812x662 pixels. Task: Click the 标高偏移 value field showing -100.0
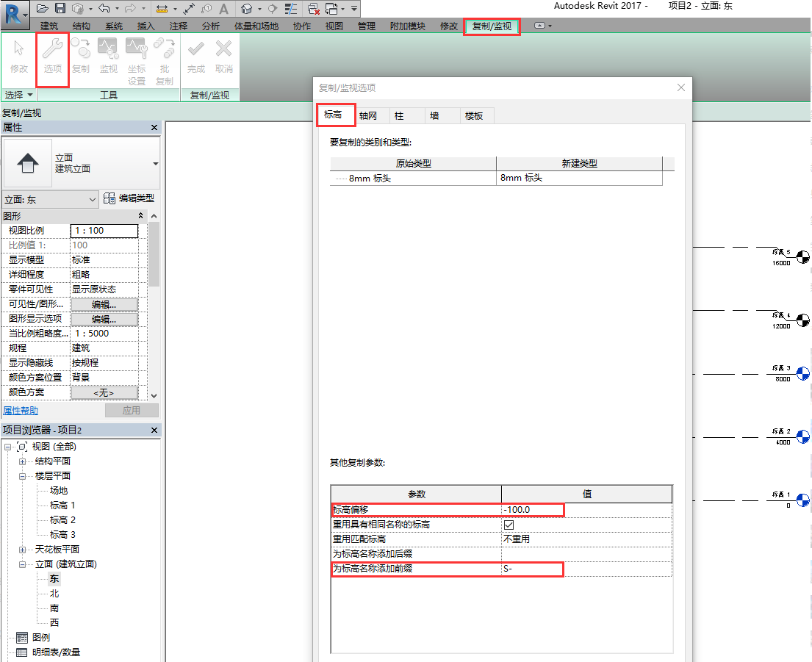click(x=533, y=509)
